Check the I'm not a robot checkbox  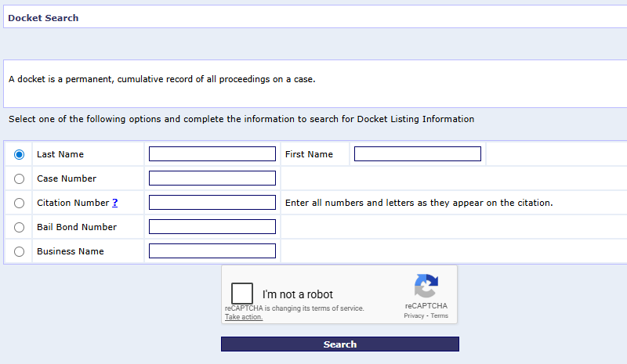click(x=242, y=294)
